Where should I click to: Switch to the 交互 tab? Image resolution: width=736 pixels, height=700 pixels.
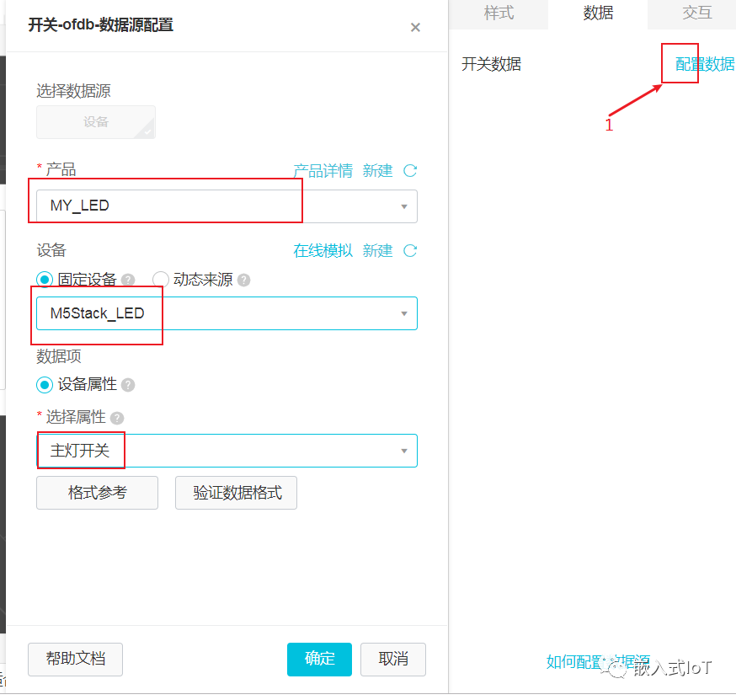click(x=696, y=13)
